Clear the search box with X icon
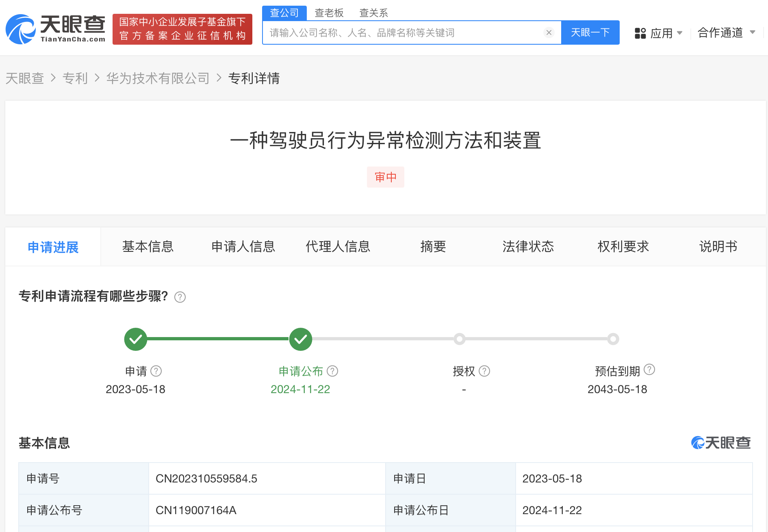This screenshot has width=768, height=532. pyautogui.click(x=549, y=32)
